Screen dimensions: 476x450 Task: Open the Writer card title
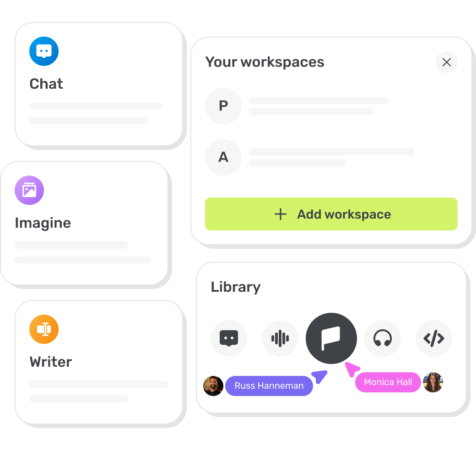click(51, 362)
